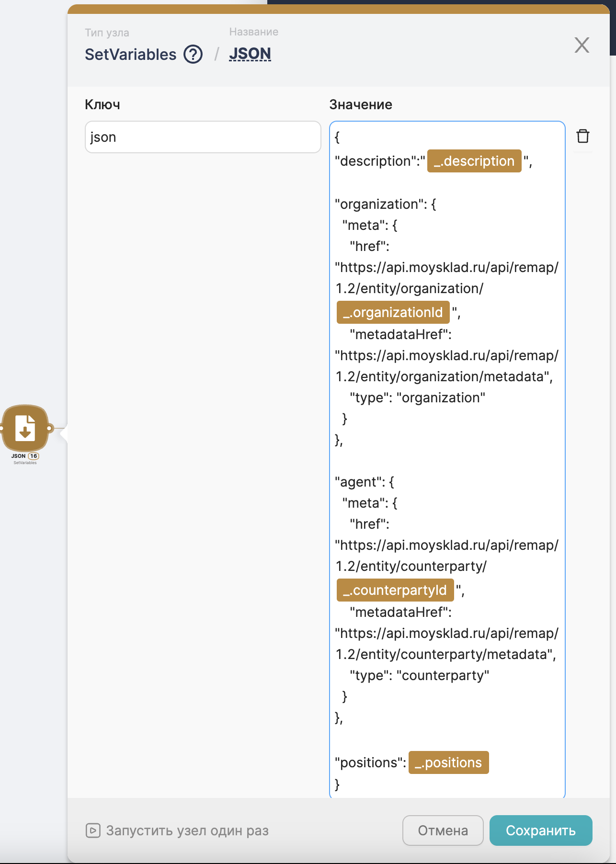Click the JSON node's right output connector
Image resolution: width=616 pixels, height=864 pixels.
tap(50, 428)
